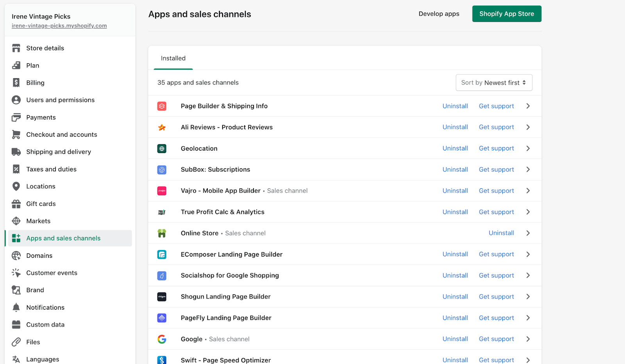The width and height of the screenshot is (625, 364).
Task: Click the Markets globe icon
Action: pos(16,221)
